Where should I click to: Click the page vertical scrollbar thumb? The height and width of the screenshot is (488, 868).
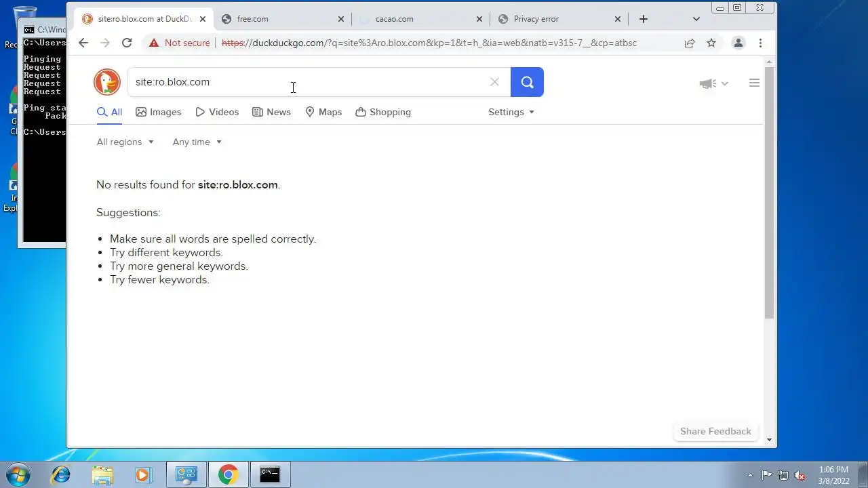point(769,192)
